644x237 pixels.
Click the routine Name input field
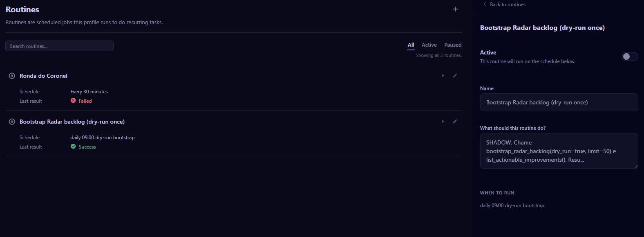point(559,102)
